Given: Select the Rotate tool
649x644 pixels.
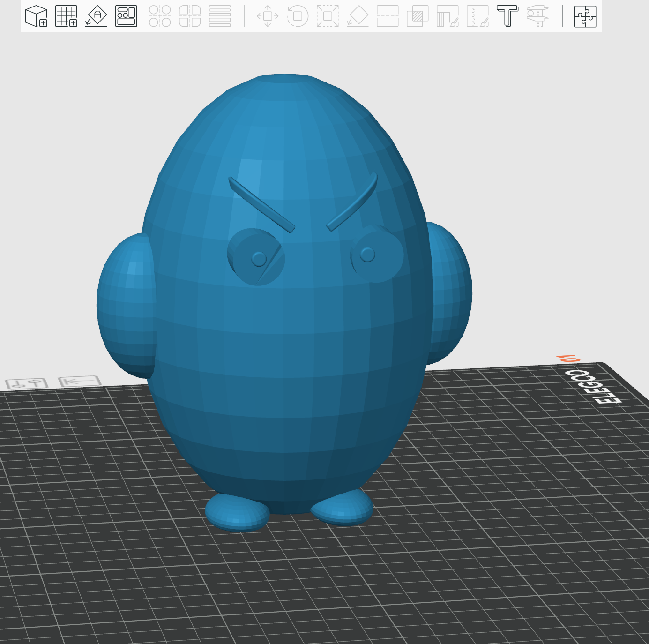Looking at the screenshot, I should [298, 16].
